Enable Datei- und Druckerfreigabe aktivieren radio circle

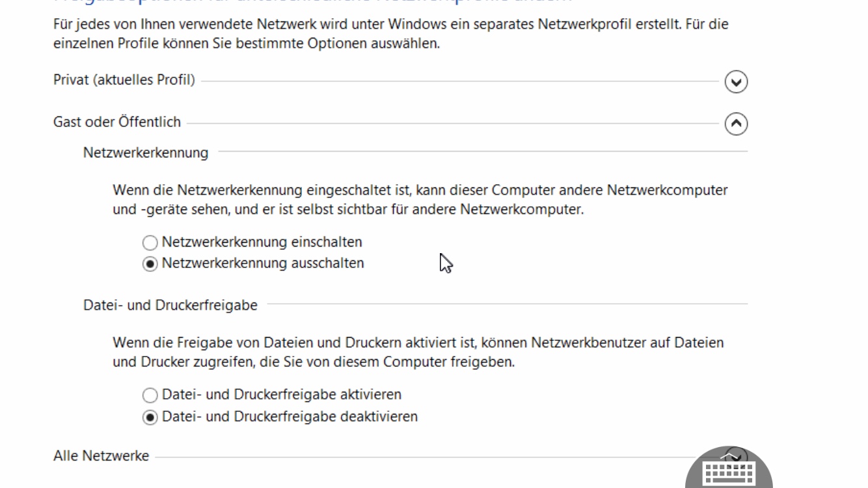click(150, 395)
